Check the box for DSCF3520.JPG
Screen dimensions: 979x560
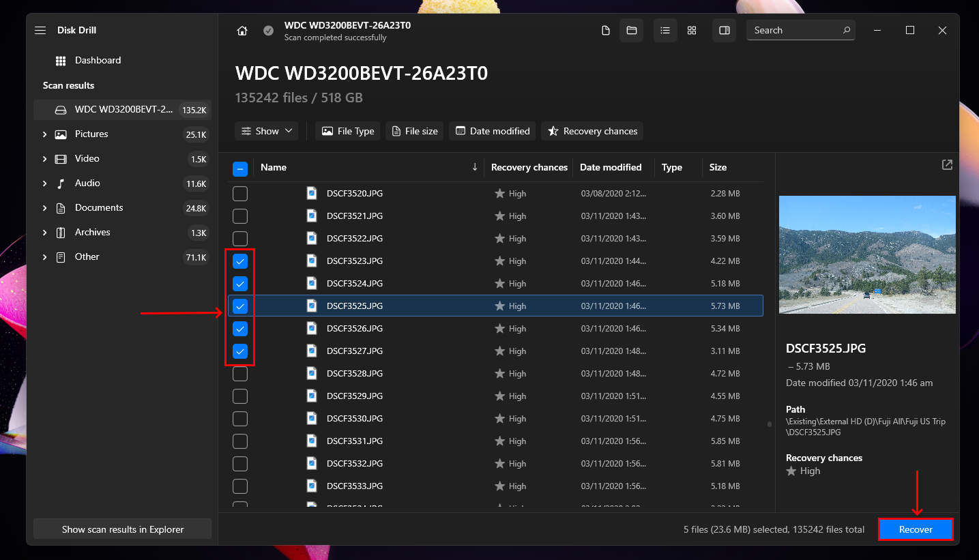pos(240,194)
